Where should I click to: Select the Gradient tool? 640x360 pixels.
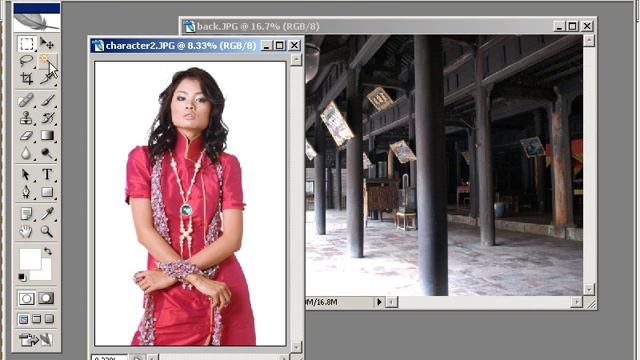pyautogui.click(x=47, y=136)
